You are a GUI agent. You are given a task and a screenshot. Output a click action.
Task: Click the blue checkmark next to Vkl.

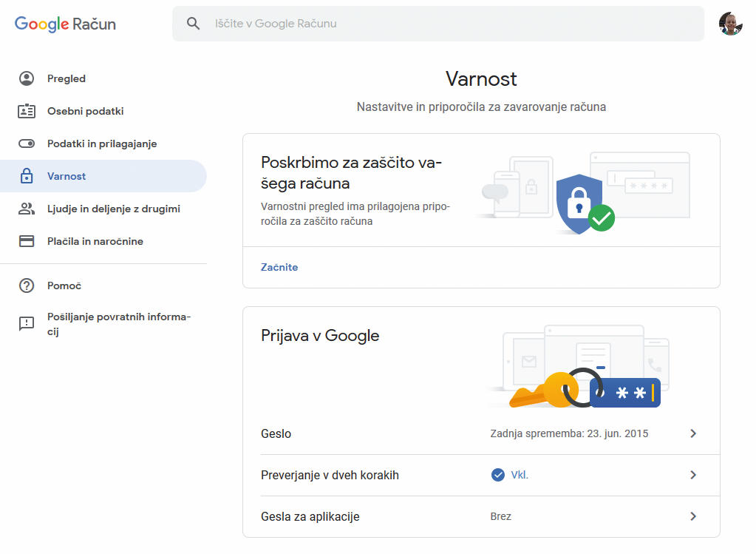coord(497,475)
